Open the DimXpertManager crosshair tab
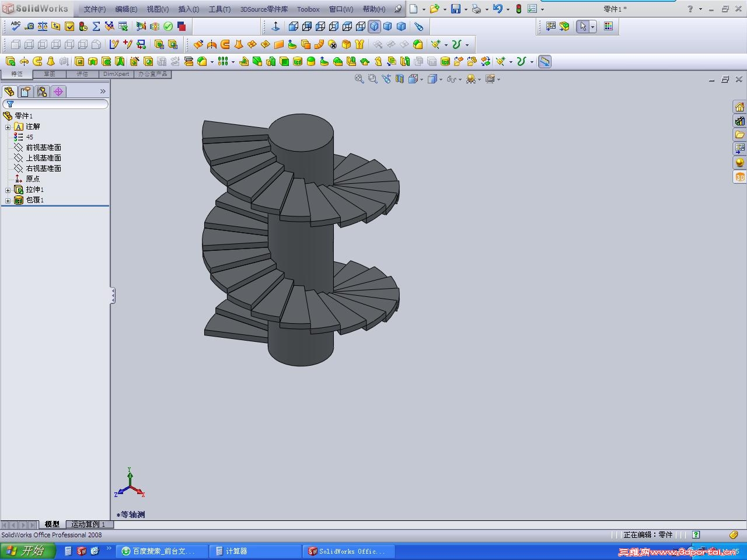The width and height of the screenshot is (747, 560). tap(58, 92)
